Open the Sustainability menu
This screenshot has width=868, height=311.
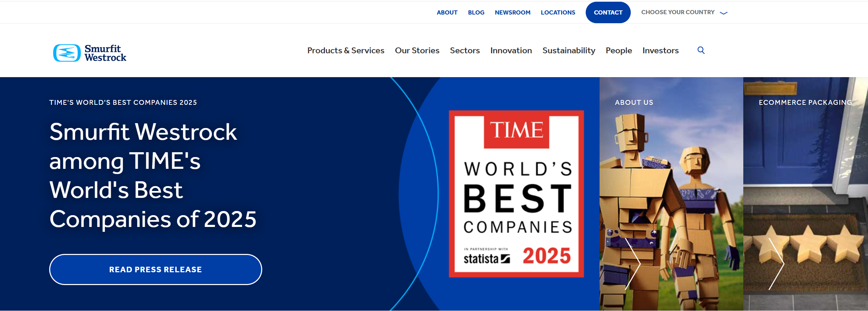pyautogui.click(x=569, y=51)
